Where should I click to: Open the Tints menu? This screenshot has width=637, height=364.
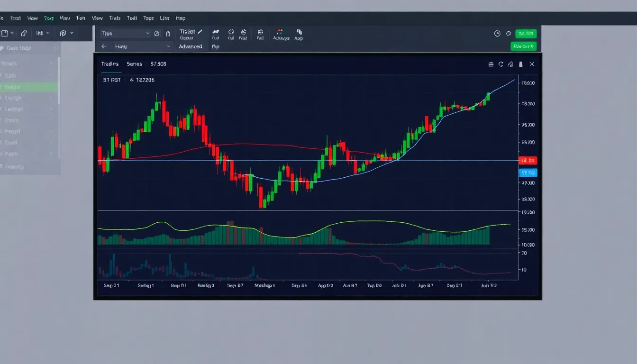click(115, 18)
